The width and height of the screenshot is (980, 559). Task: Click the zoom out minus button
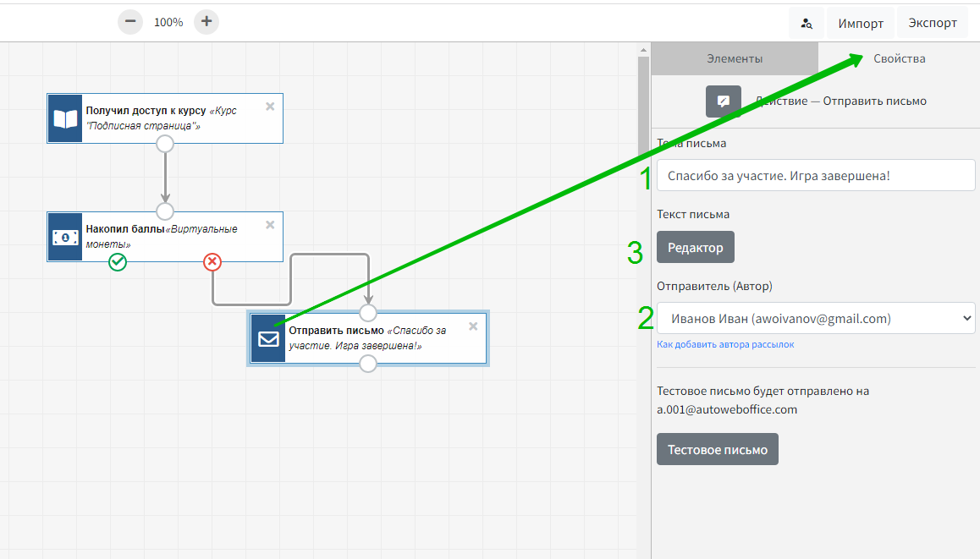(130, 22)
